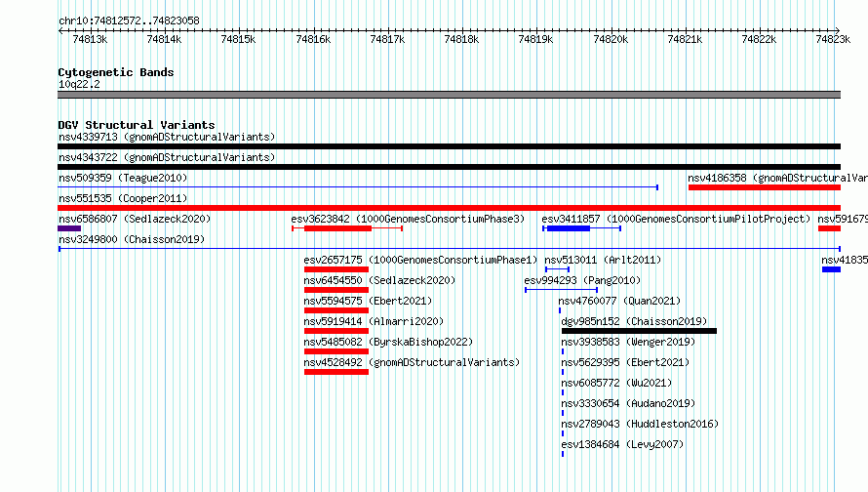
Task: Click the chr10:74812572..74823058 coordinate label
Action: tap(129, 20)
